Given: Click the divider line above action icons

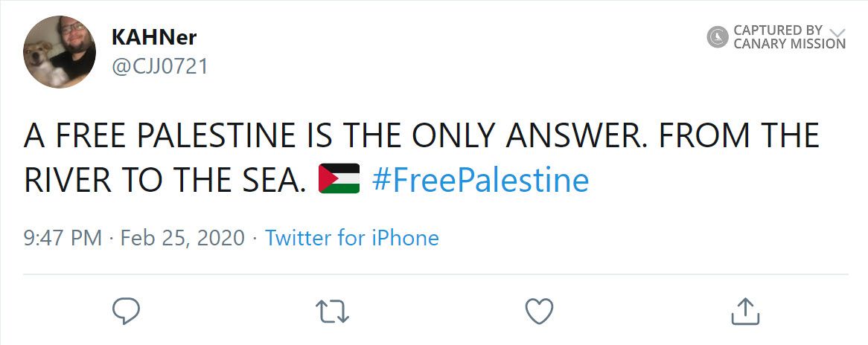Looking at the screenshot, I should 434,274.
